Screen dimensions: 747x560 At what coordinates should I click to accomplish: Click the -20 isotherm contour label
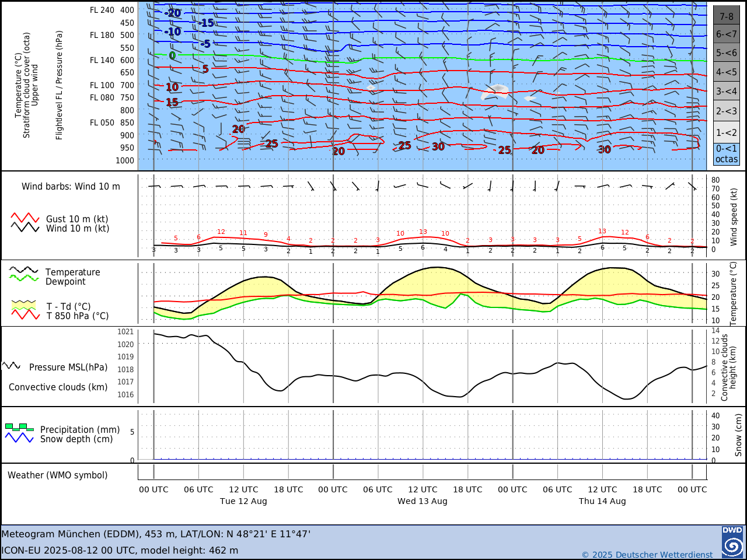173,13
